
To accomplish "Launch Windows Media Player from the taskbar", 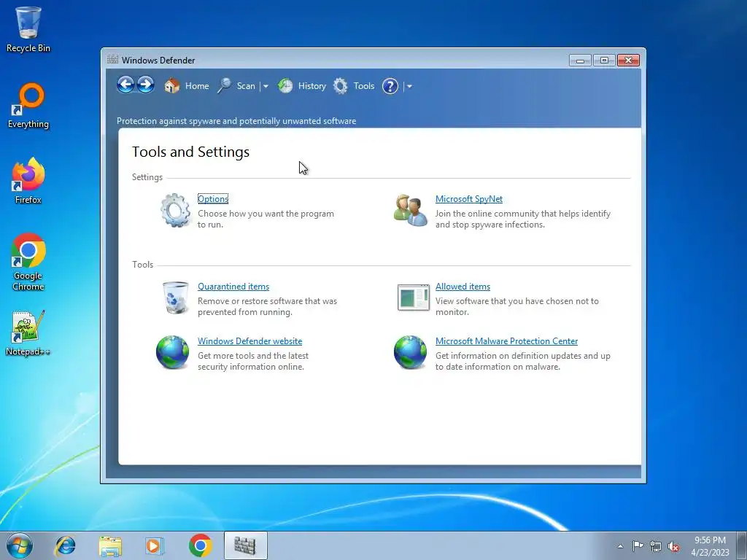I will coord(155,545).
